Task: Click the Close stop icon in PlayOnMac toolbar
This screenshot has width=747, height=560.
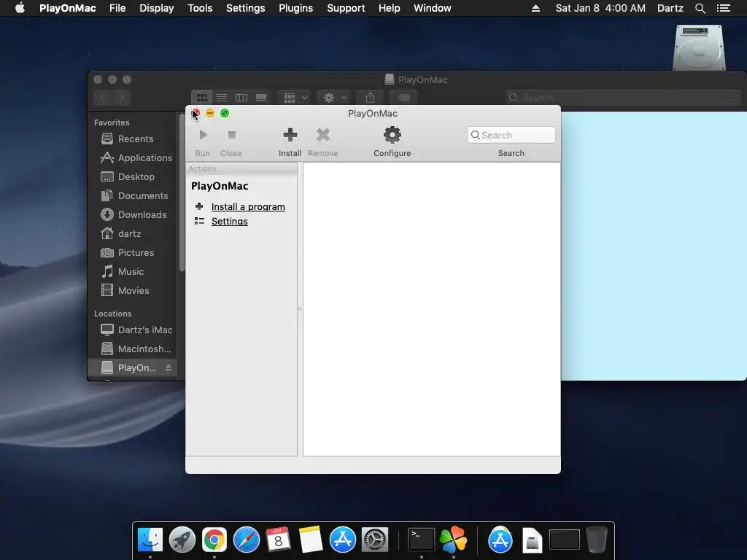Action: click(x=232, y=135)
